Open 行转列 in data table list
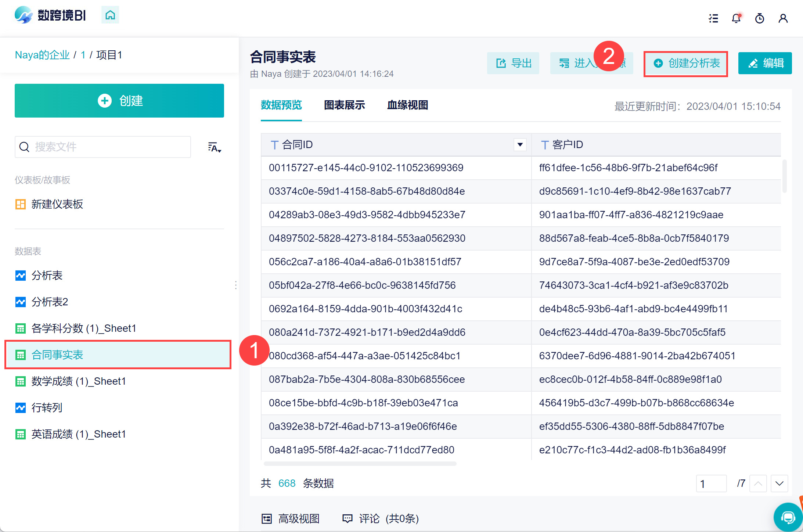This screenshot has height=532, width=803. 47,407
